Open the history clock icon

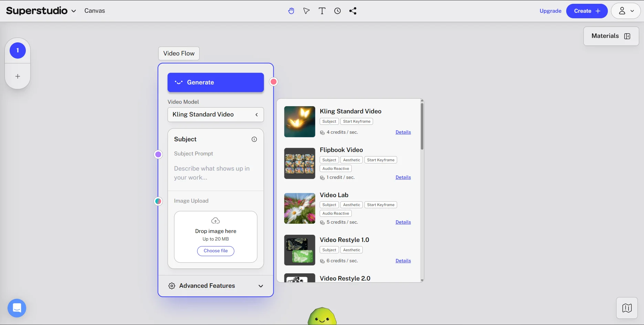point(337,11)
